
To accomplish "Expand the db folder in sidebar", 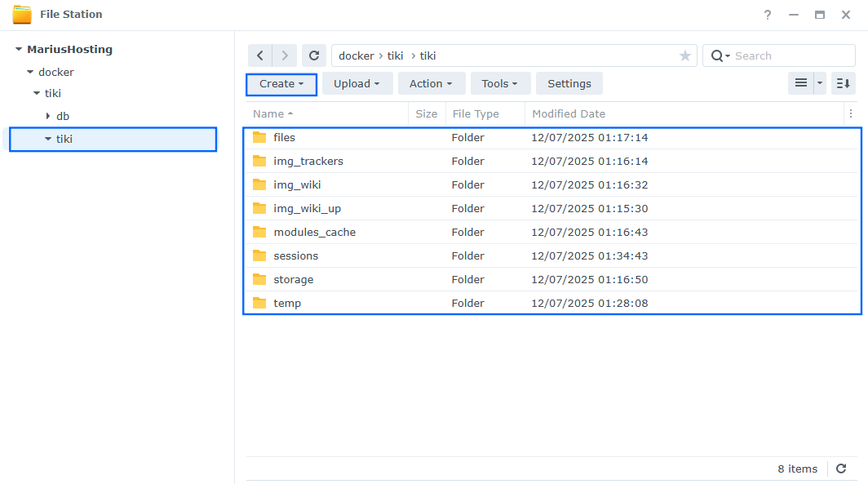I will 48,116.
